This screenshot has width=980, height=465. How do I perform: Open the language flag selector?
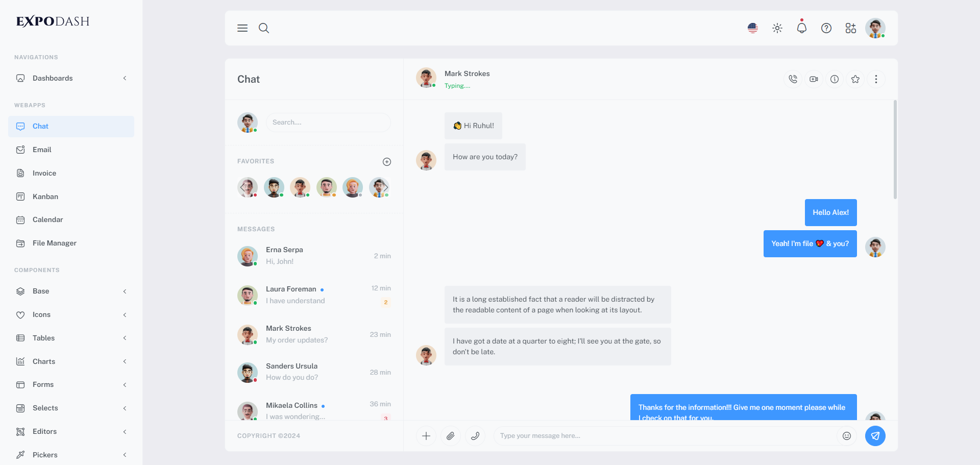point(753,28)
